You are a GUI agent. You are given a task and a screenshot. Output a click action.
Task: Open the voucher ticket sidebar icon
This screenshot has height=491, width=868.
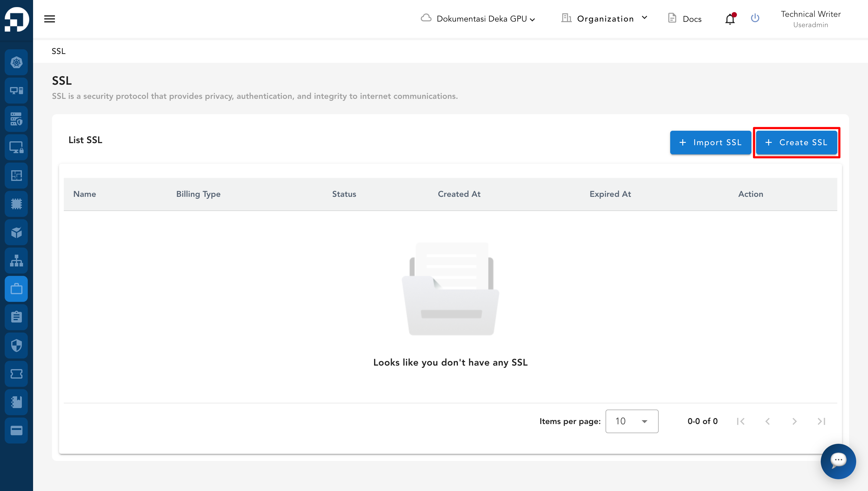pyautogui.click(x=16, y=374)
